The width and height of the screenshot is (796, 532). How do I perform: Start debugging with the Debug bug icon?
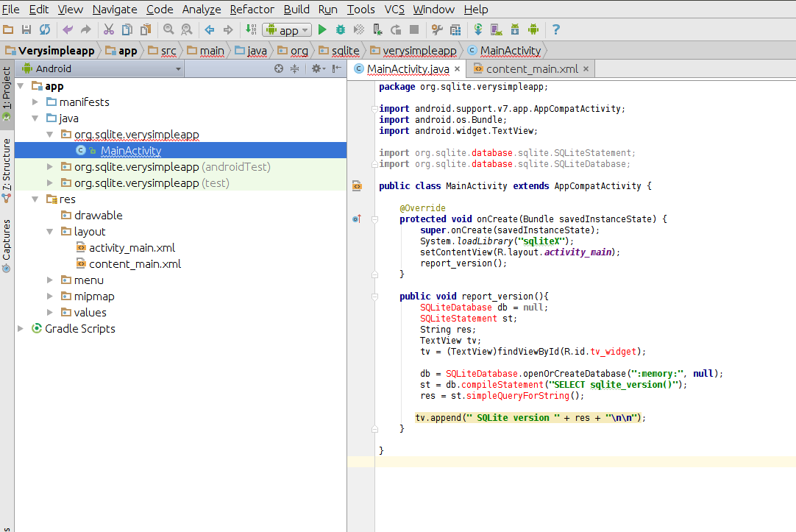[x=341, y=30]
